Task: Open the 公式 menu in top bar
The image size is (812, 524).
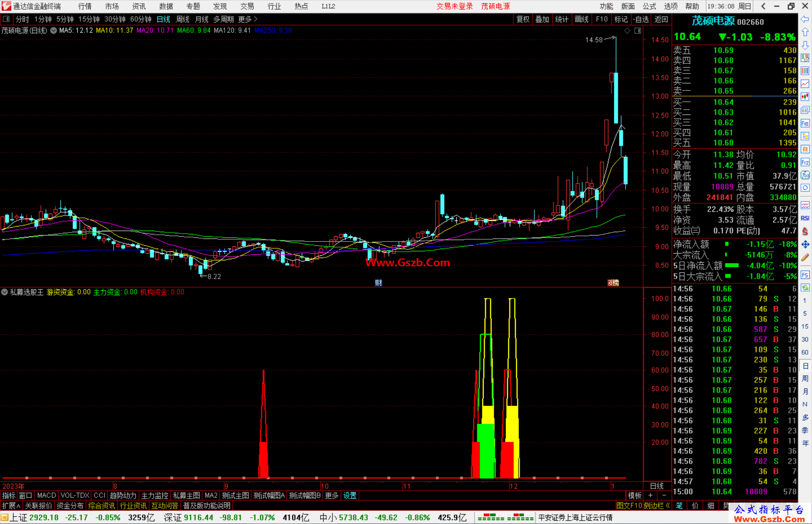Action: point(649,6)
